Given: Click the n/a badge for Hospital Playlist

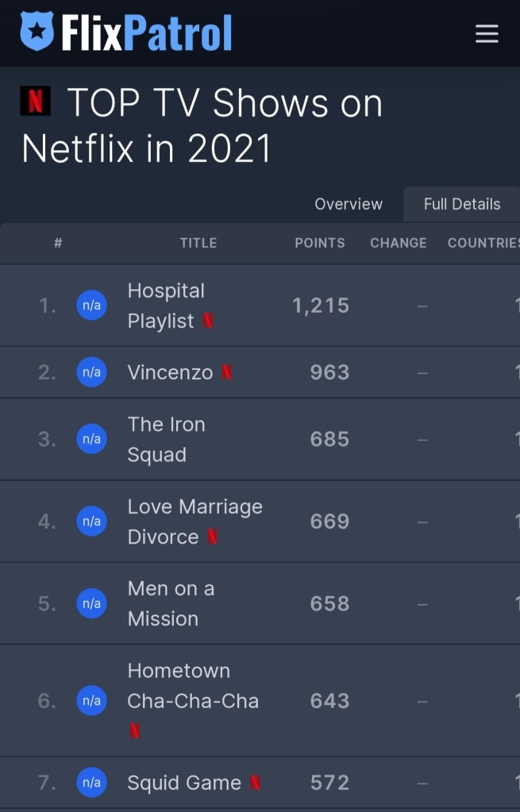Looking at the screenshot, I should (91, 306).
